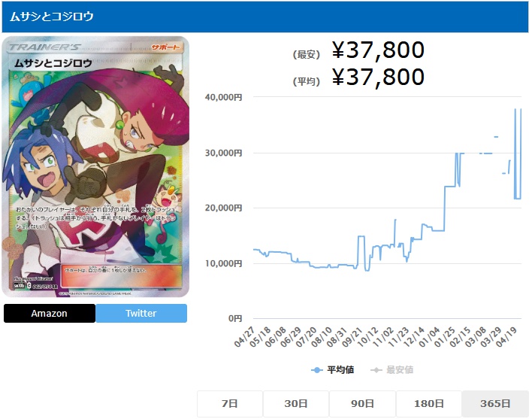This screenshot has height=419, width=532.
Task: Click the average price ¥37,800 value
Action: pyautogui.click(x=378, y=77)
